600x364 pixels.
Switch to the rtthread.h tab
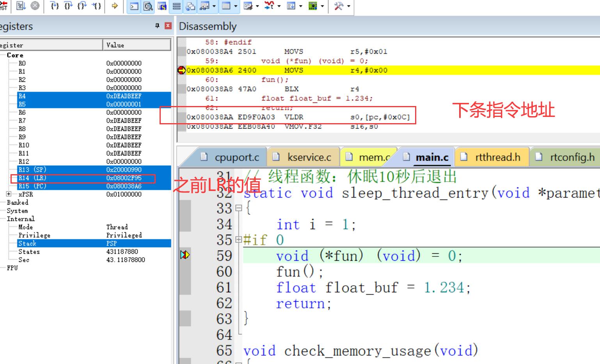pos(492,157)
